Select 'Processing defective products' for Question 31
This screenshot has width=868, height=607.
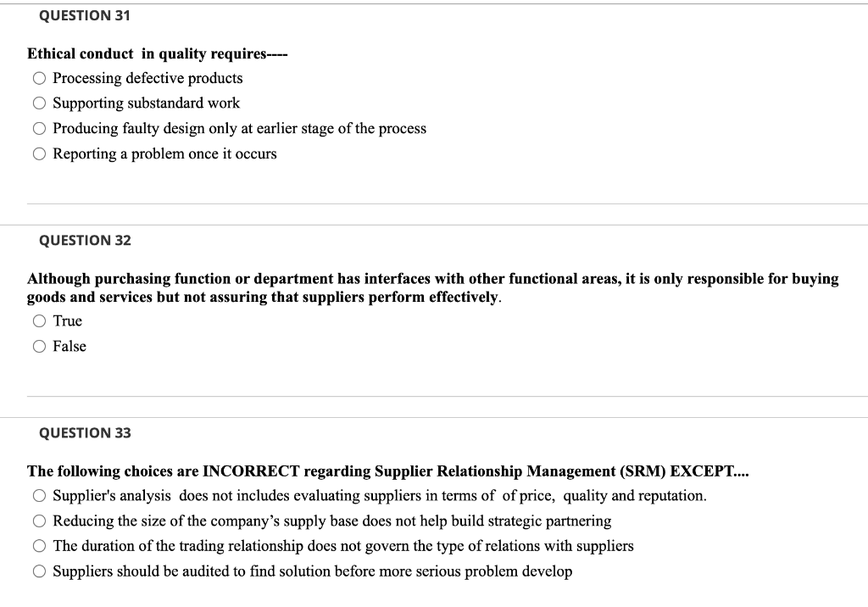click(39, 77)
